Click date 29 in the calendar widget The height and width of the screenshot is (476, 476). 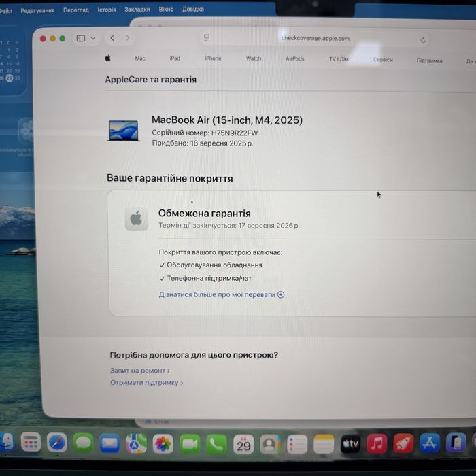(10, 78)
